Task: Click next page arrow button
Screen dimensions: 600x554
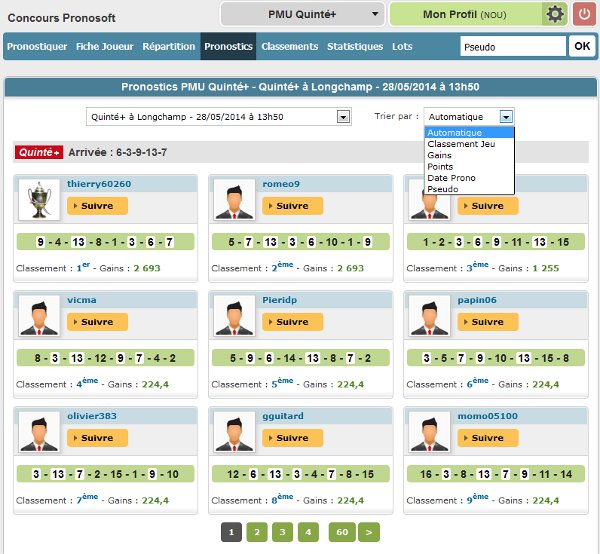Action: pyautogui.click(x=369, y=532)
